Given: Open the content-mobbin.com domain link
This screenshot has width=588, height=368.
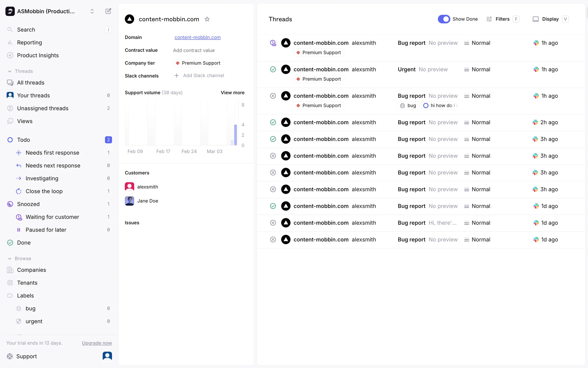Looking at the screenshot, I should pos(198,37).
